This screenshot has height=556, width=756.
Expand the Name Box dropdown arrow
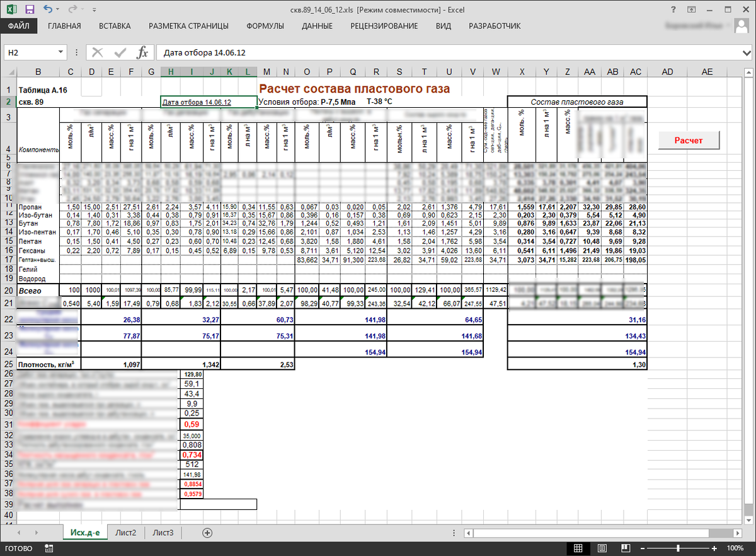click(x=61, y=52)
